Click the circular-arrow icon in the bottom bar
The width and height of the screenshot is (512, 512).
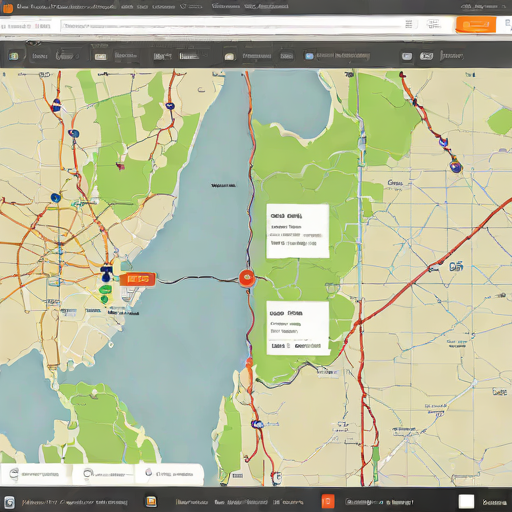9,502
